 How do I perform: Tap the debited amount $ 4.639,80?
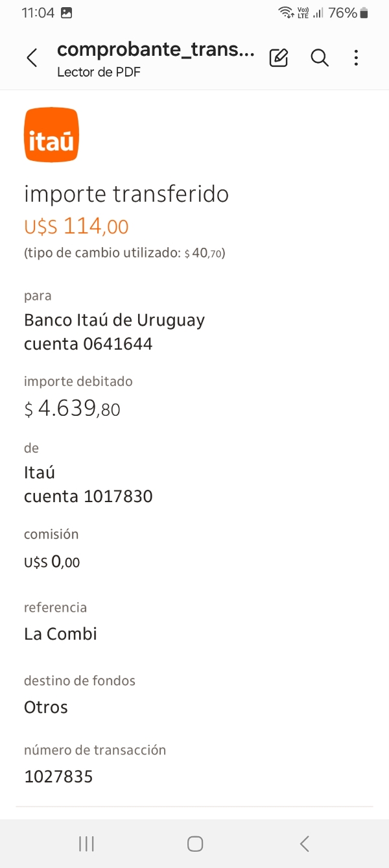72,409
